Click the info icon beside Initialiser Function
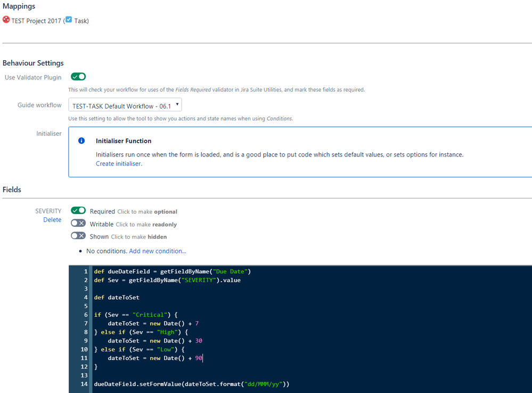Viewport: 532px width, 393px height. click(x=81, y=141)
